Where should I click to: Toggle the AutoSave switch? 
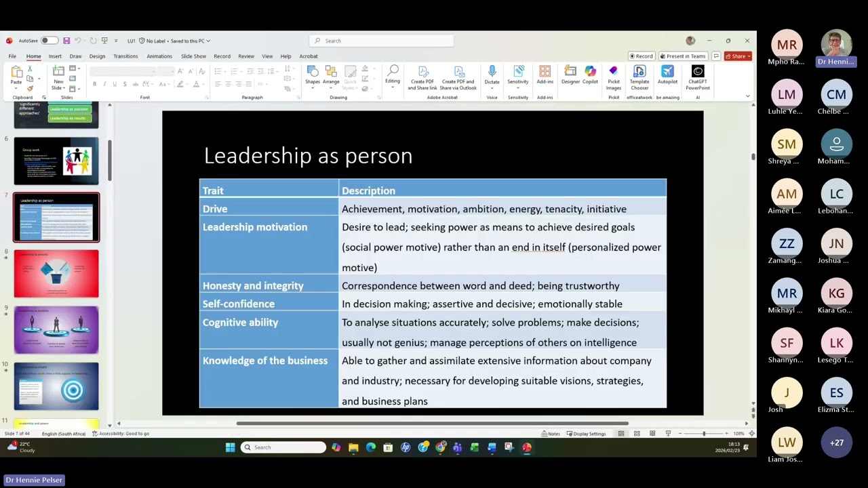tap(49, 41)
